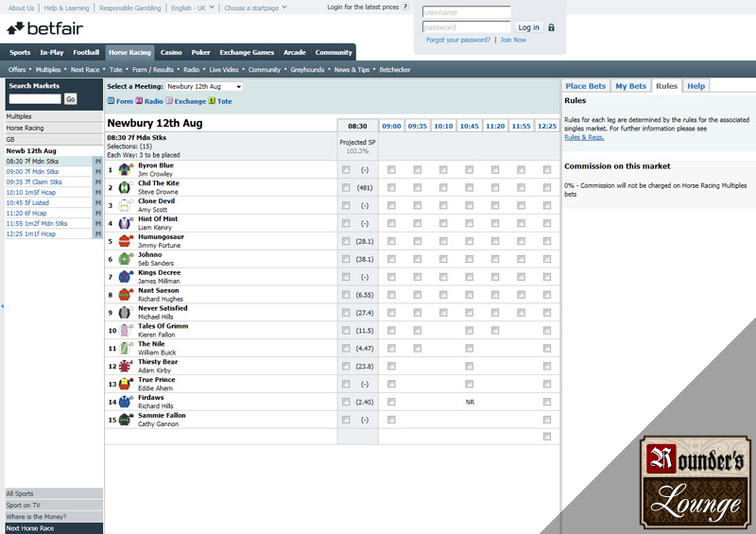Viewport: 756px width, 534px height.
Task: Click the question mark help icon near latest prices
Action: pos(405,7)
